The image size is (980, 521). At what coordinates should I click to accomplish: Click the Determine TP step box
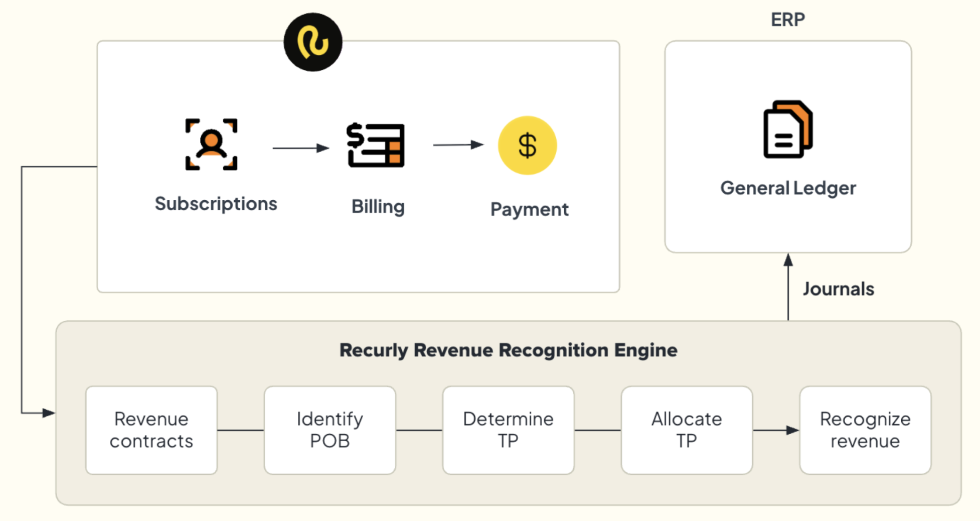pos(508,430)
